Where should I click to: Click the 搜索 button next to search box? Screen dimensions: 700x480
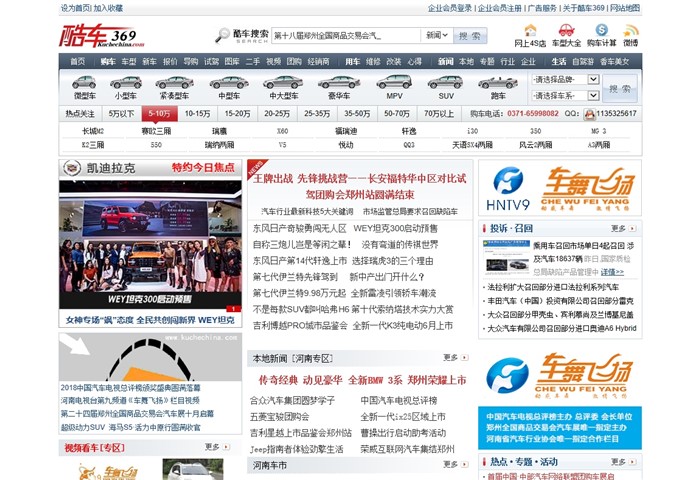470,36
